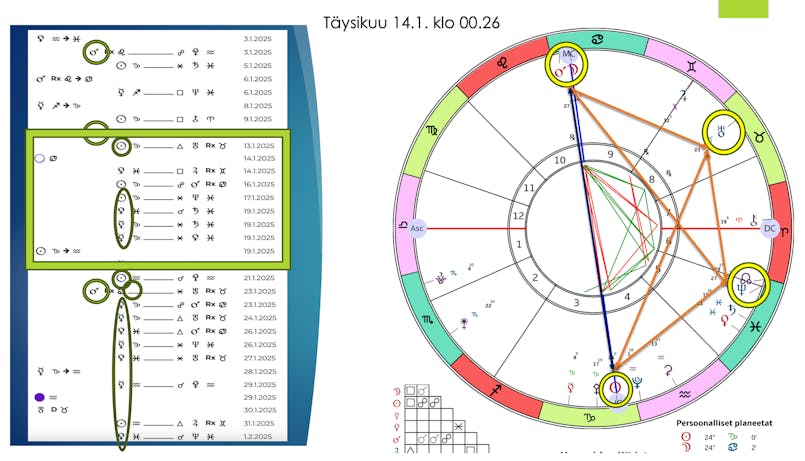Click the purple new moon dot in list

(39, 397)
